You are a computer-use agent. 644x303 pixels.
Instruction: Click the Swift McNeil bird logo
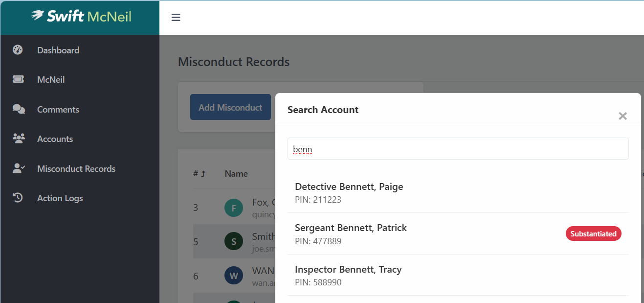37,15
